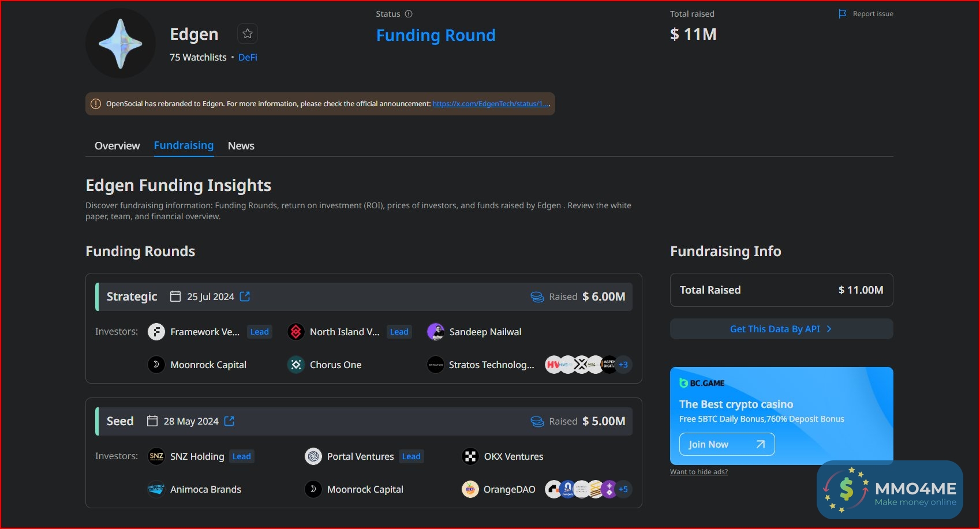Open Stratos Technologies investor name
980x529 pixels.
[x=492, y=365]
